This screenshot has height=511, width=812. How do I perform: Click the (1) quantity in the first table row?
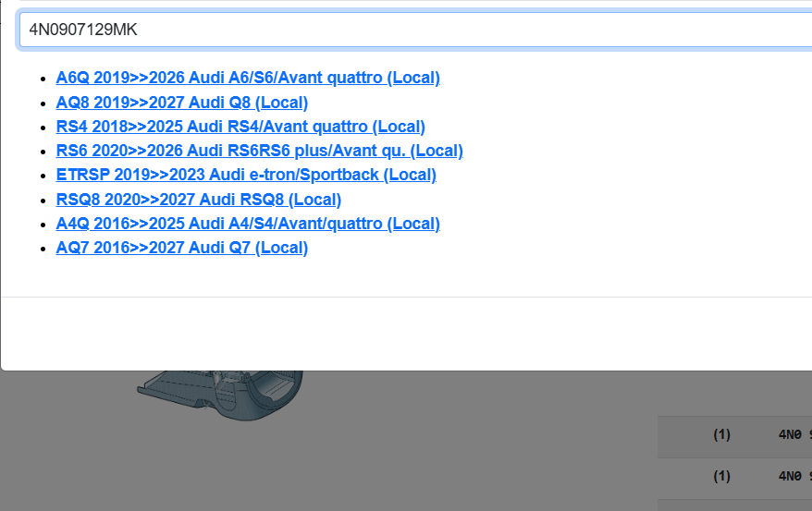pyautogui.click(x=722, y=435)
